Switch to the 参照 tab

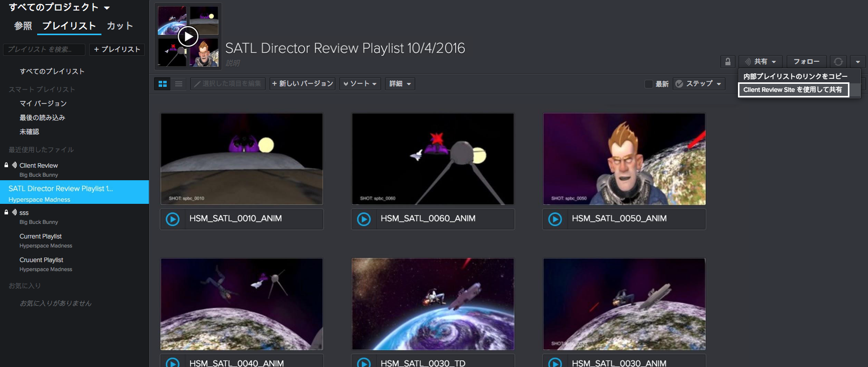23,26
